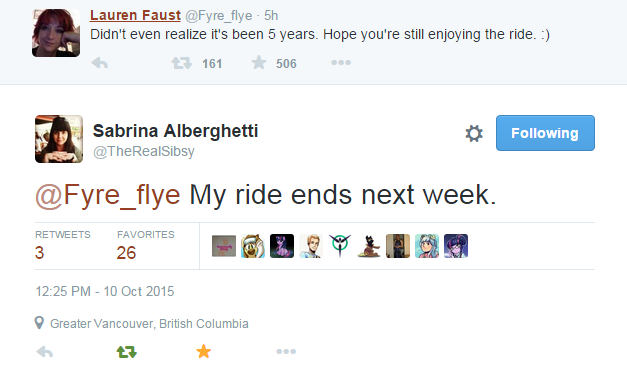
Task: View the list of 3 retweets
Action: coord(63,245)
